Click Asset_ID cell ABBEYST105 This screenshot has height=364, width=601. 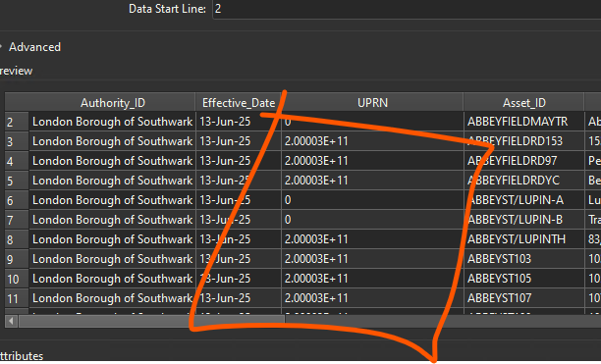[524, 279]
